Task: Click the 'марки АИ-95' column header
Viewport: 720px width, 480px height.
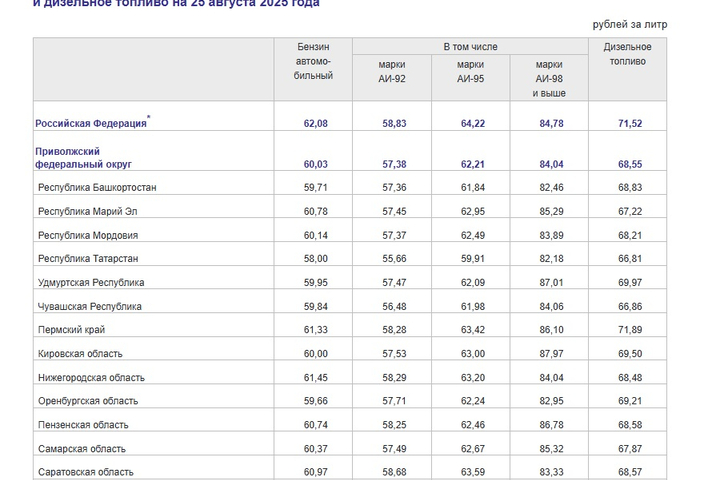Action: 470,72
